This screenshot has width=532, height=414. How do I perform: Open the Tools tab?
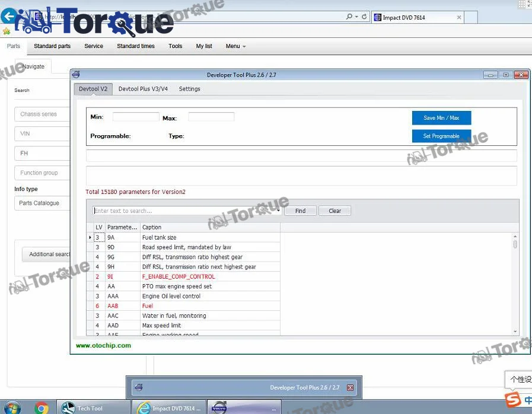tap(176, 46)
